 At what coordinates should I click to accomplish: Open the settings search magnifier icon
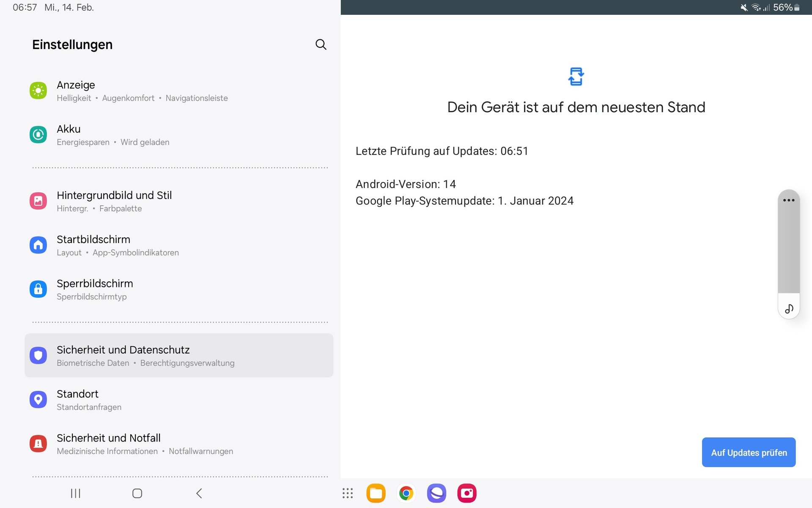pos(321,44)
